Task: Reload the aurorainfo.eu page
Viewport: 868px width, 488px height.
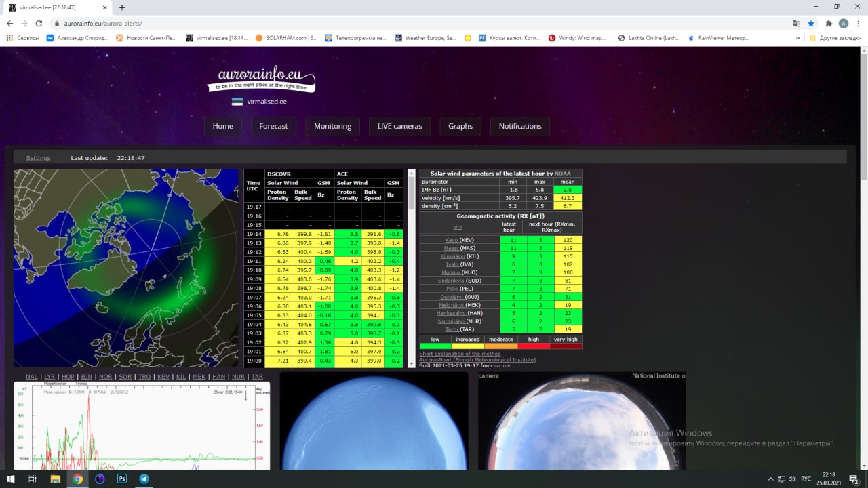Action: click(x=39, y=23)
